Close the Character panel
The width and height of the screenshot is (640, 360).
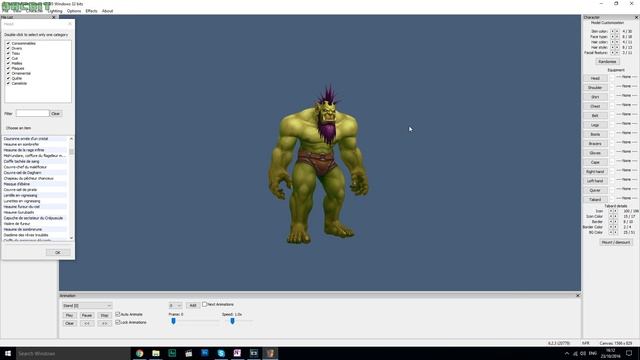[636, 18]
